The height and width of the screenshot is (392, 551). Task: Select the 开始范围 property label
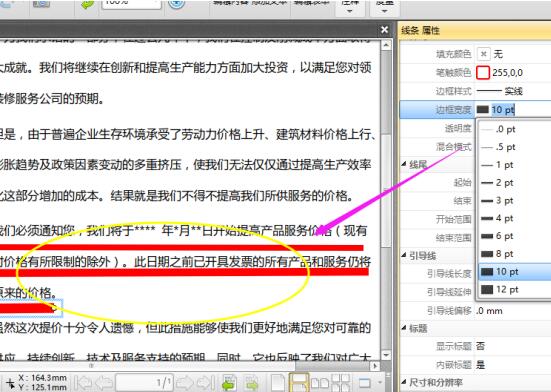(x=453, y=220)
